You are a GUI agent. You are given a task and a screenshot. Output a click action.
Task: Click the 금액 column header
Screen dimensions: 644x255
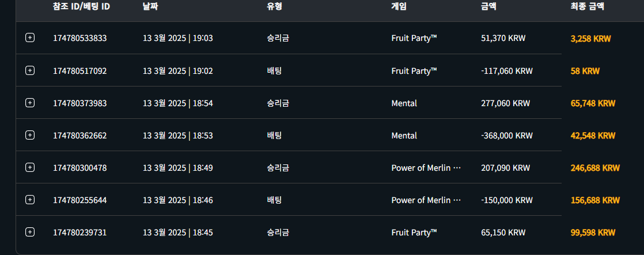tap(488, 7)
